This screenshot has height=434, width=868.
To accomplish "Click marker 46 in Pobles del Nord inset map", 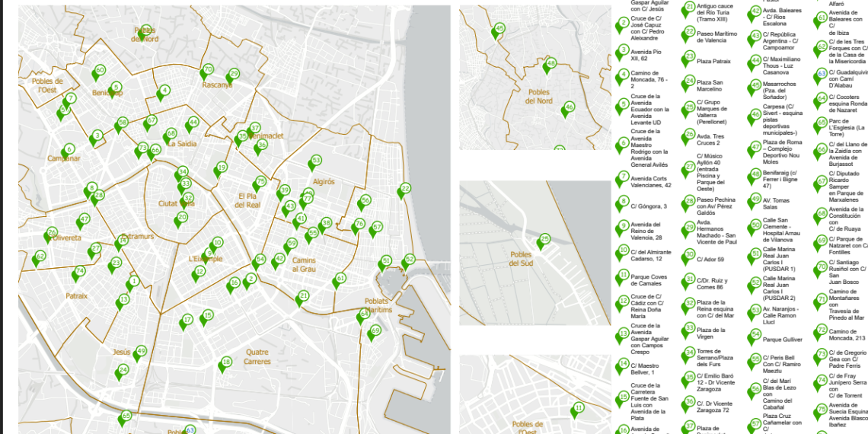I will [568, 110].
